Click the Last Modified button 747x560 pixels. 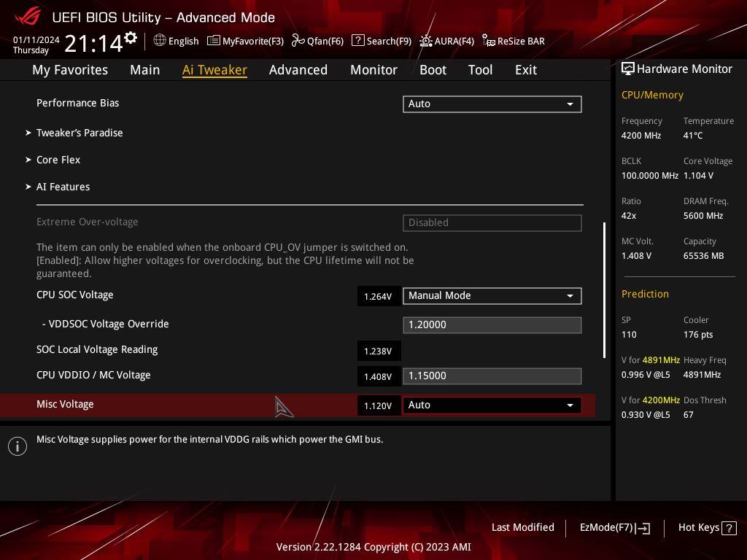(x=522, y=528)
